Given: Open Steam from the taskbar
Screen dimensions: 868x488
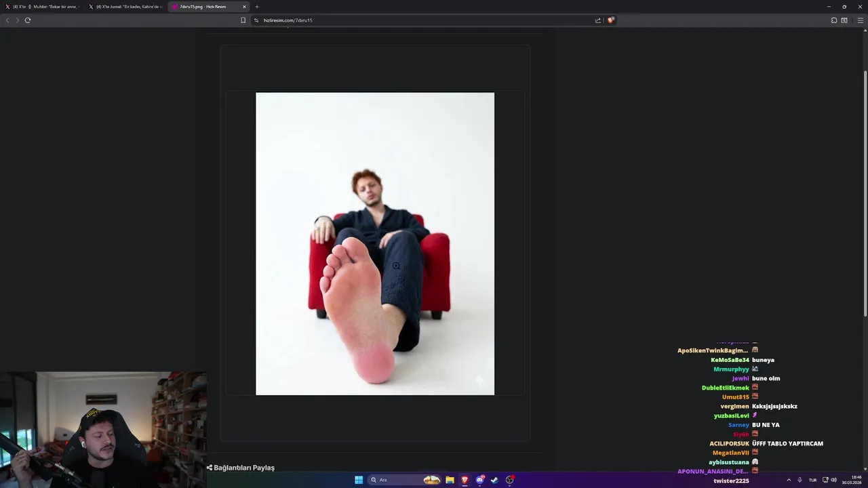Looking at the screenshot, I should (x=494, y=480).
